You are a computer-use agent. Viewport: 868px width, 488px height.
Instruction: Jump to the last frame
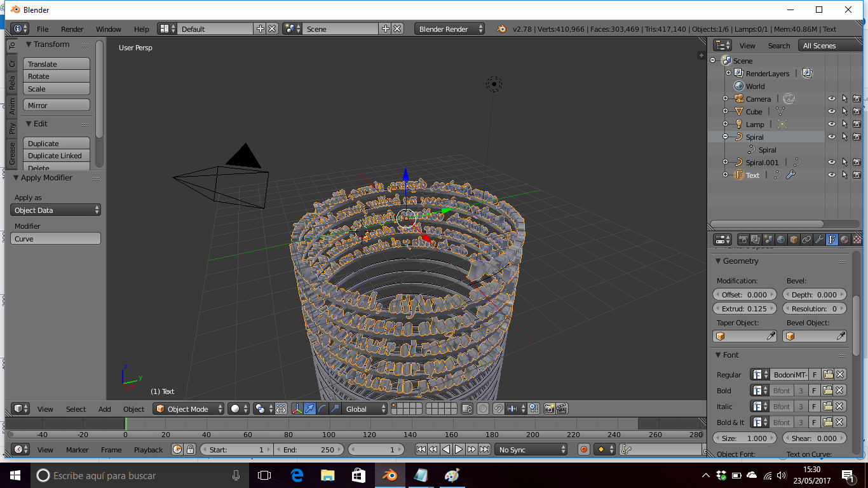coord(484,449)
